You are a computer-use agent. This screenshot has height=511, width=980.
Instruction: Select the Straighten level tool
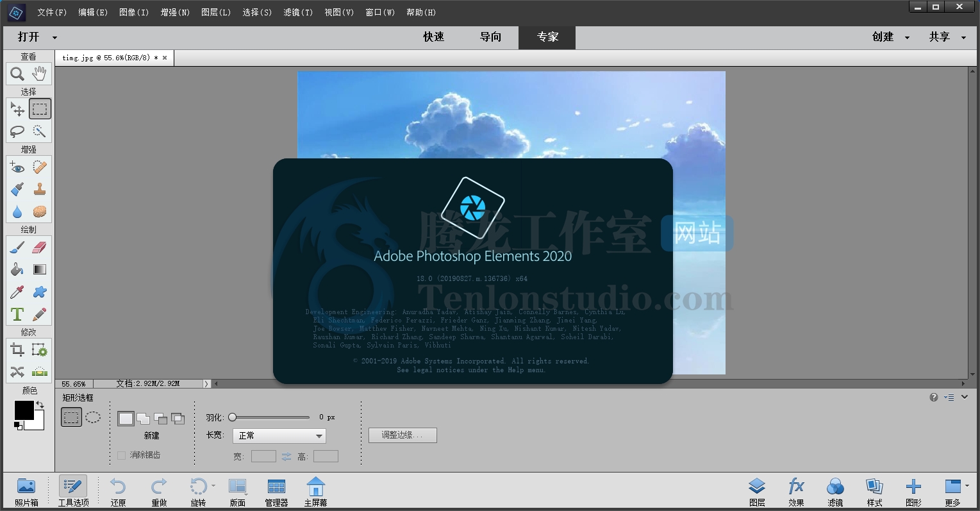tap(40, 373)
